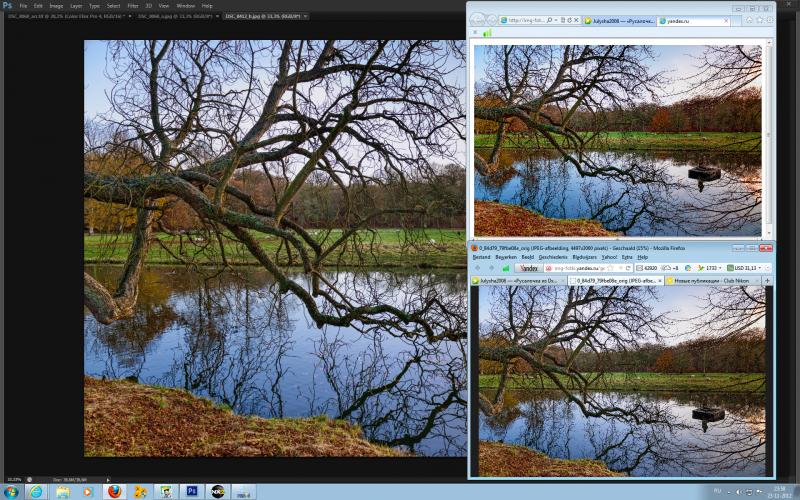
Task: Click the Firefox back arrow
Action: [478, 268]
